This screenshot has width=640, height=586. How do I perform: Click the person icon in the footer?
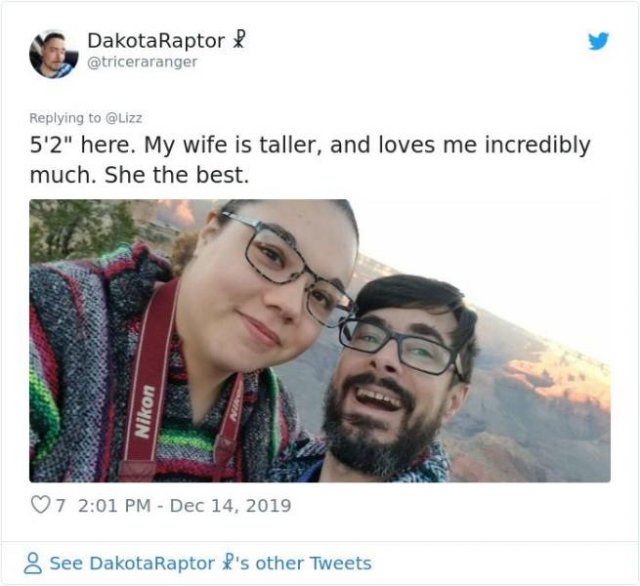[x=33, y=563]
